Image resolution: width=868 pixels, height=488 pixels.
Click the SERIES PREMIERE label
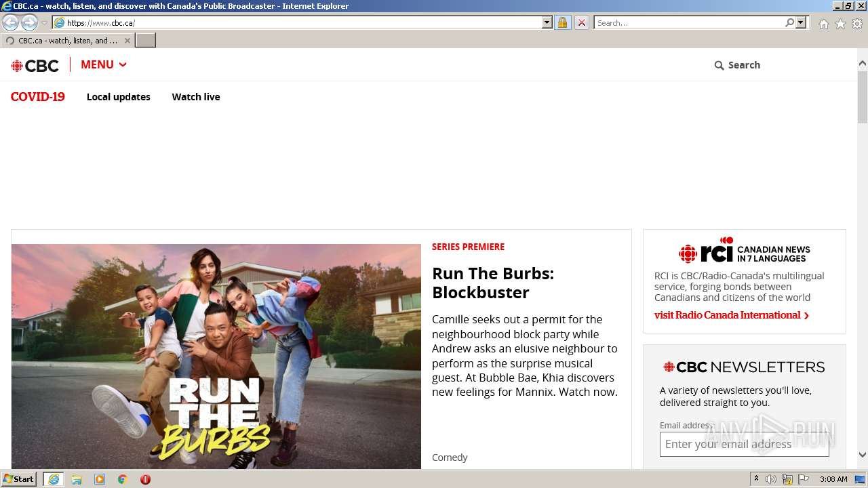pos(468,247)
